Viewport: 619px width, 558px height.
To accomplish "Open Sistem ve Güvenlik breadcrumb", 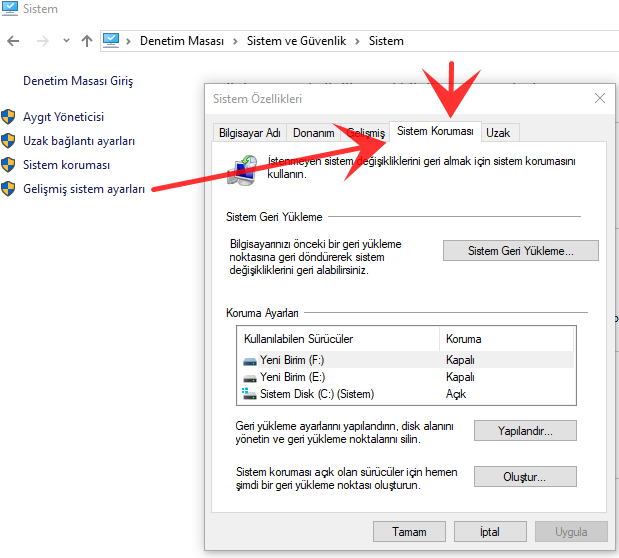I will 296,41.
